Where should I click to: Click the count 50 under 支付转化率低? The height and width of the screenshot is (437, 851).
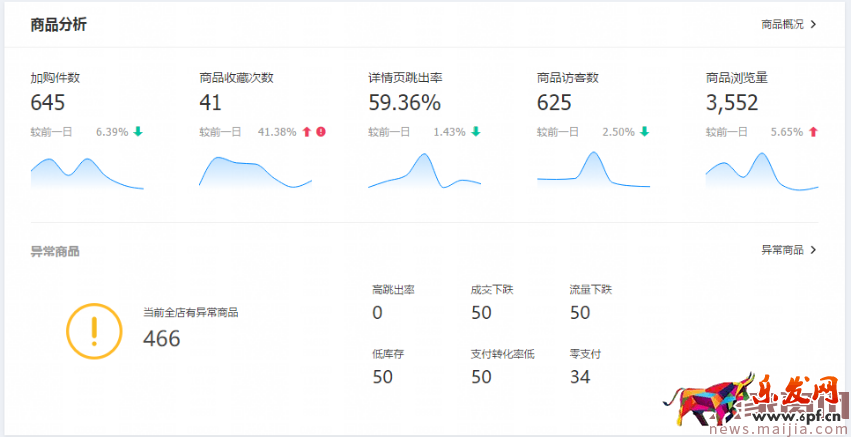tap(481, 377)
